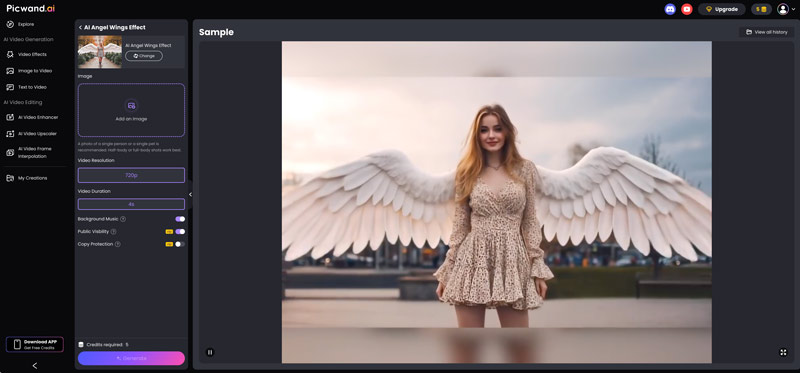Screen dimensions: 800x373
Task: Click the 'Video Duration' label
Action: point(94,191)
